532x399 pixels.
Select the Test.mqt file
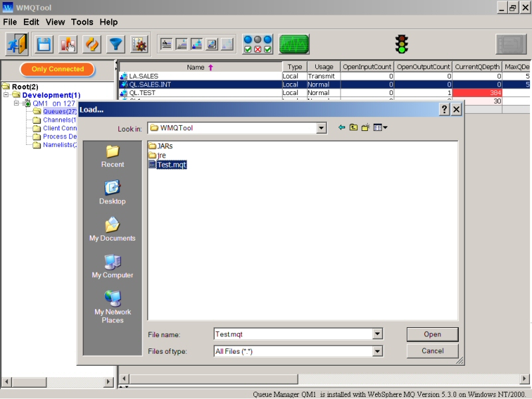pyautogui.click(x=168, y=165)
